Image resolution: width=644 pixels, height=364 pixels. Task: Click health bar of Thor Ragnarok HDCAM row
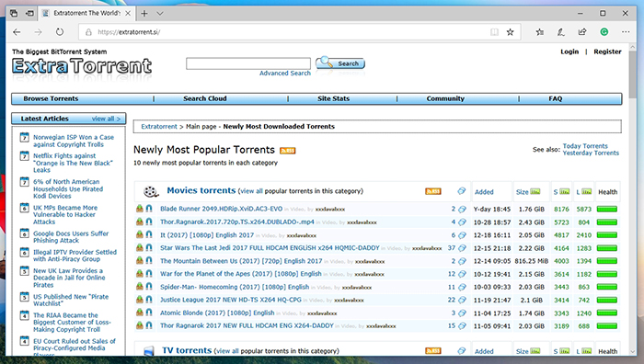pyautogui.click(x=606, y=326)
